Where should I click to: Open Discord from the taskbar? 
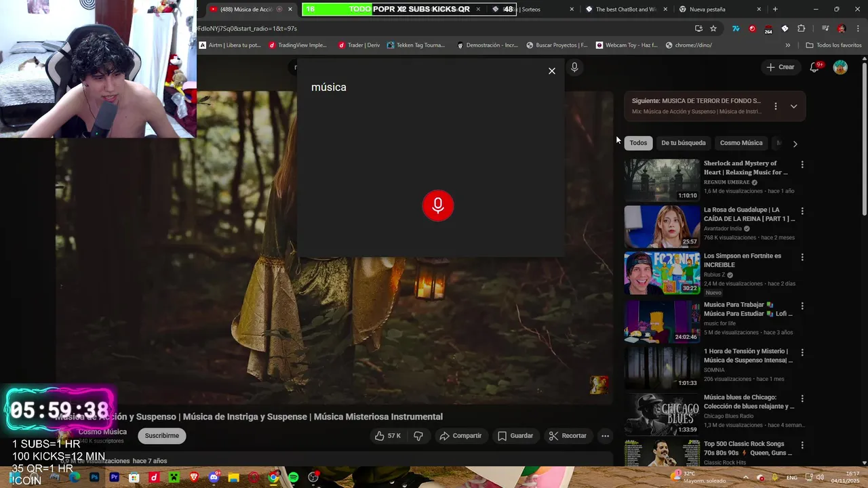pyautogui.click(x=214, y=478)
